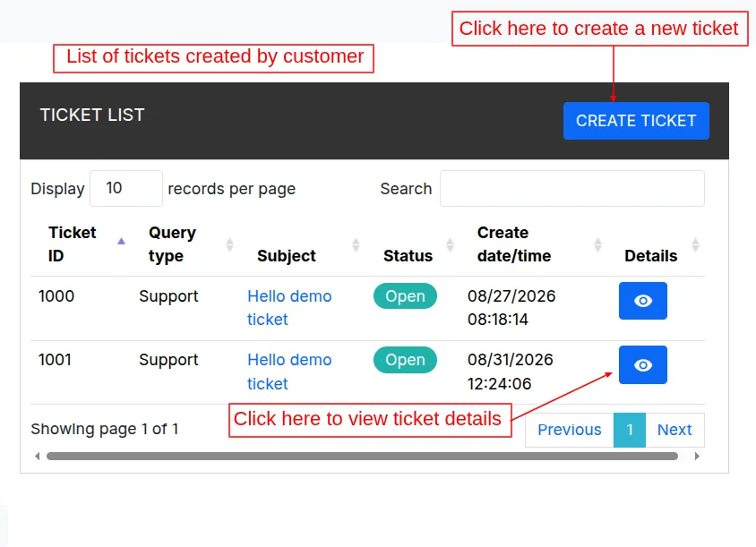Open the Hello demo ticket link for ticket 1000

pos(289,307)
